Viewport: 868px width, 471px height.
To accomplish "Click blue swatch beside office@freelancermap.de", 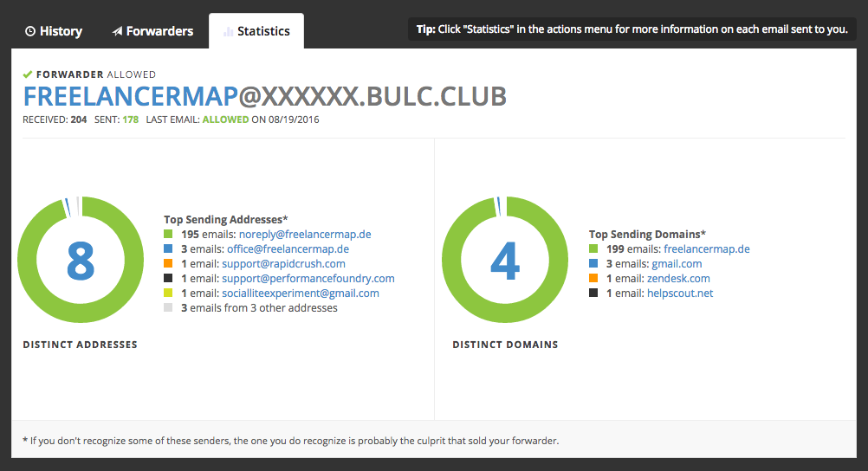I will [168, 248].
